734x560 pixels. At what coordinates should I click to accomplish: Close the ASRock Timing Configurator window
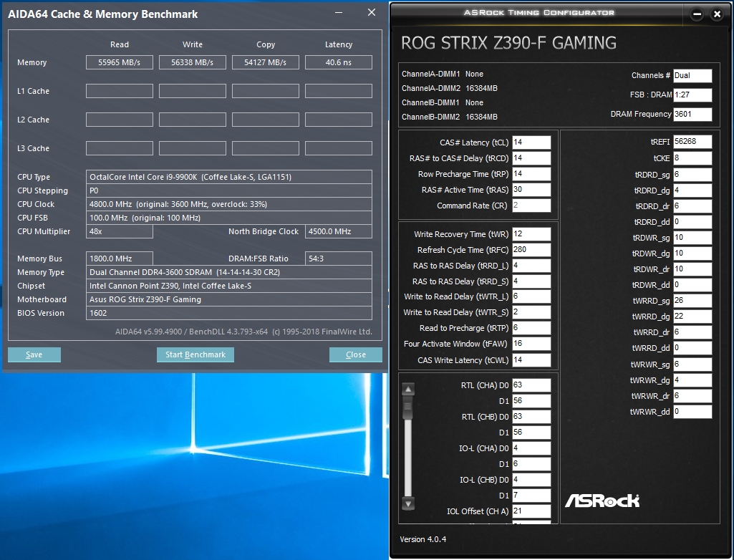717,14
